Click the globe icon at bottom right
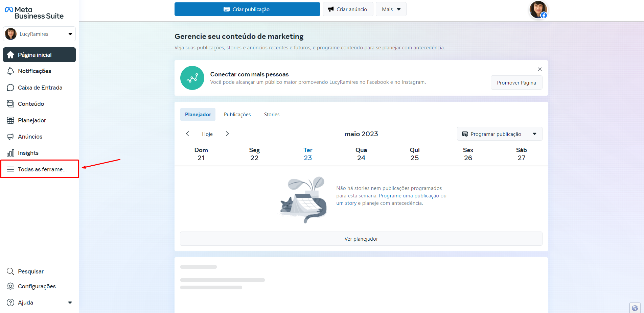This screenshot has width=644, height=313. click(x=635, y=308)
